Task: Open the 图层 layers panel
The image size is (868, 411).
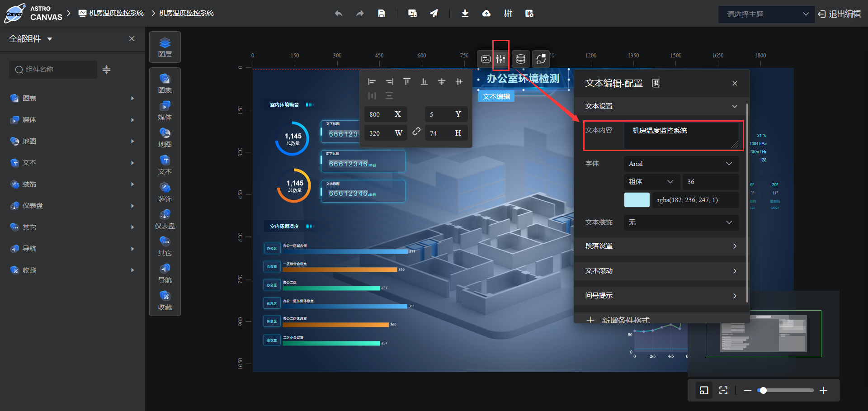Action: click(x=165, y=47)
